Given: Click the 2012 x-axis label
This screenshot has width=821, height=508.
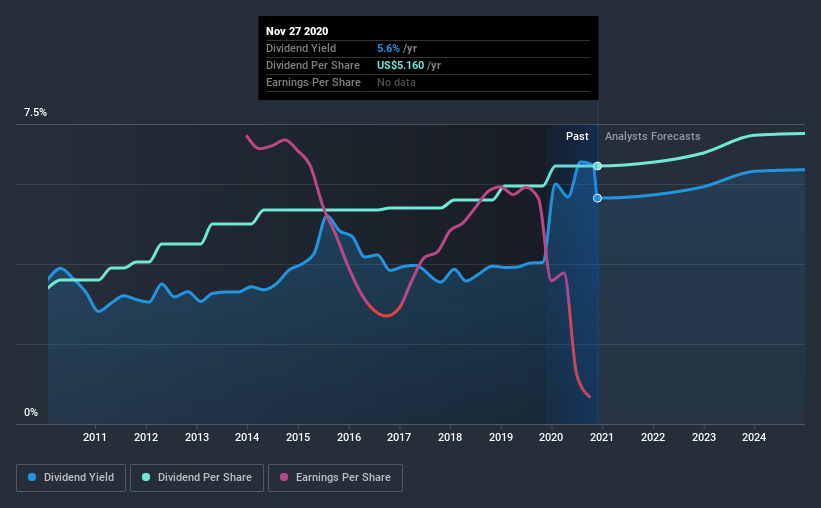Looking at the screenshot, I should 146,437.
